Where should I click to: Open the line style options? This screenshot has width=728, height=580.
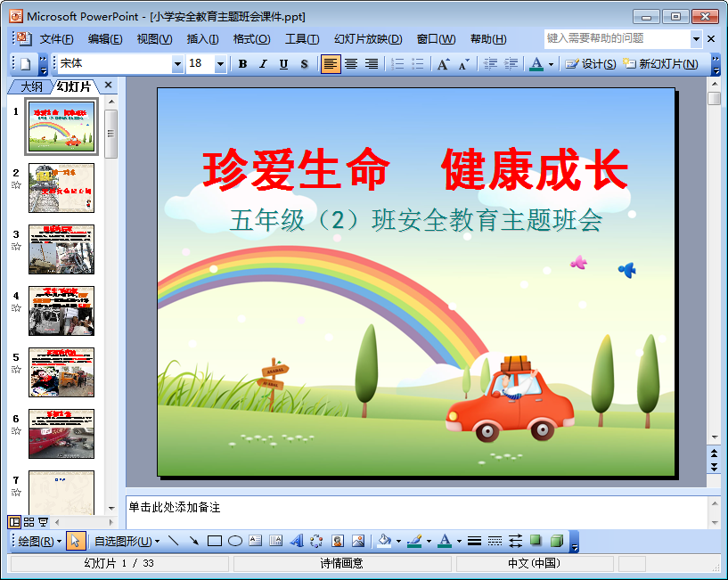click(x=474, y=541)
